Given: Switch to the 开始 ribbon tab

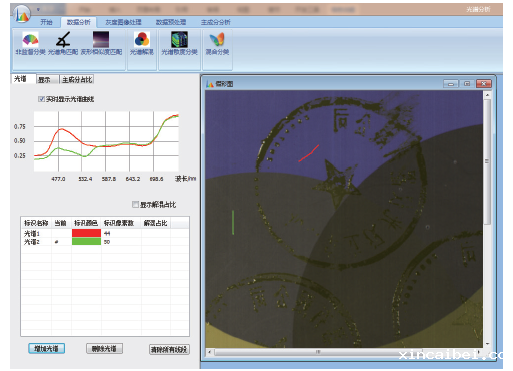Looking at the screenshot, I should 46,22.
